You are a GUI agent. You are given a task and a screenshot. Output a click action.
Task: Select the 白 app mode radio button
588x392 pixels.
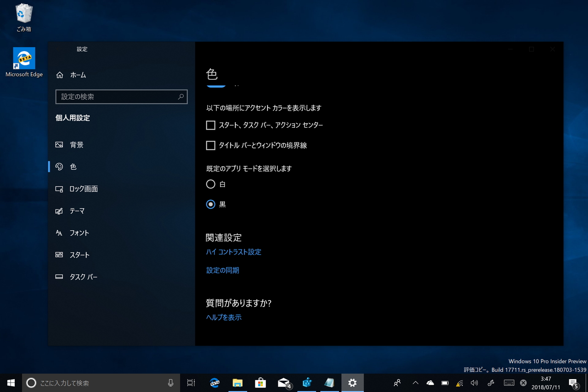point(211,184)
